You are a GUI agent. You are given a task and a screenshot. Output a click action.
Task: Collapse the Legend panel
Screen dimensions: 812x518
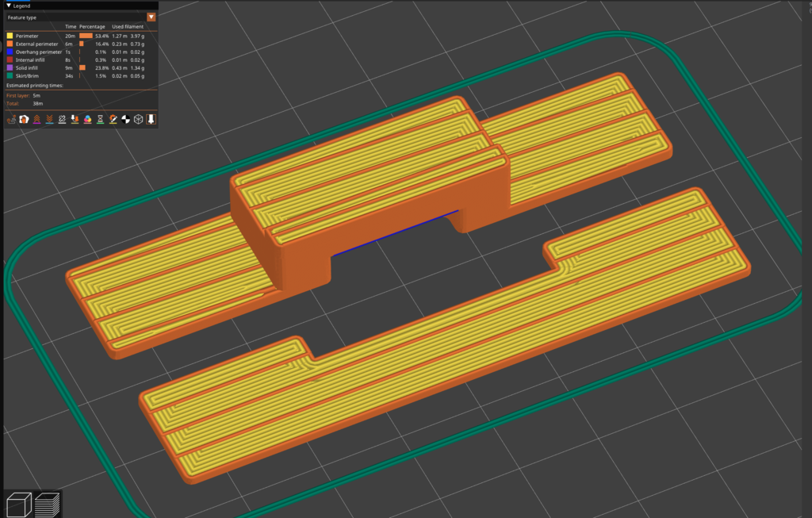tap(9, 6)
